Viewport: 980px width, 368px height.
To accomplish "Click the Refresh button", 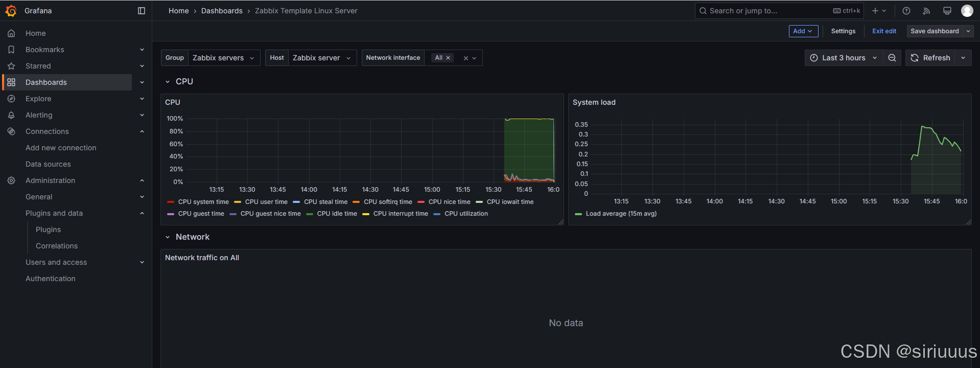I will 930,58.
